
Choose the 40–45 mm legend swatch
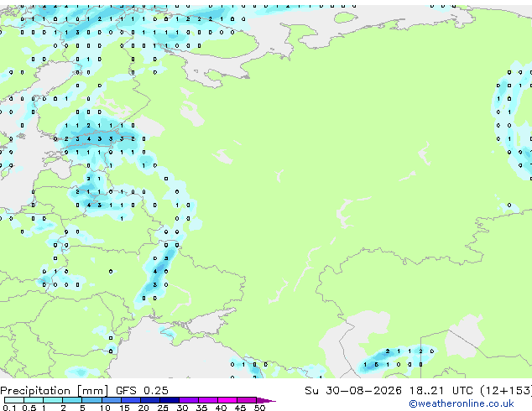pyautogui.click(x=227, y=400)
